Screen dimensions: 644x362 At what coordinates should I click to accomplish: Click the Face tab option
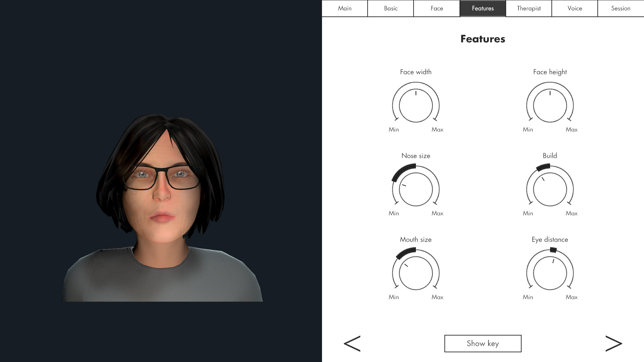(437, 8)
